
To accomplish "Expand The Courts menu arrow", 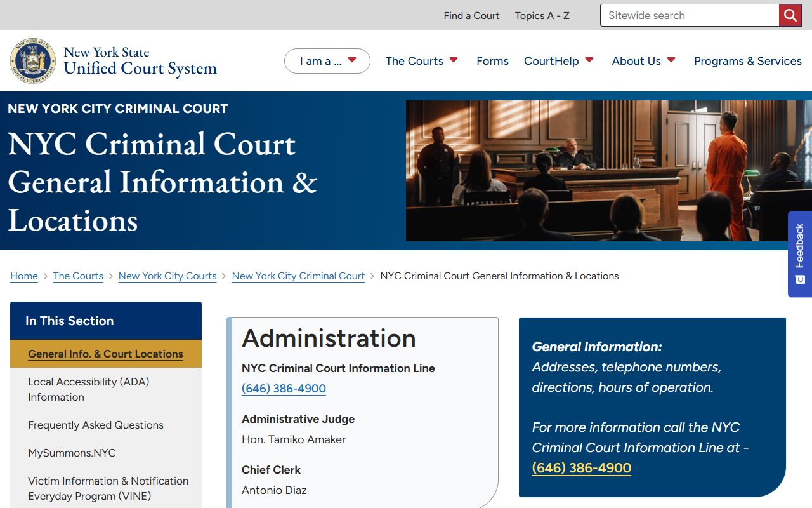I will (x=454, y=60).
